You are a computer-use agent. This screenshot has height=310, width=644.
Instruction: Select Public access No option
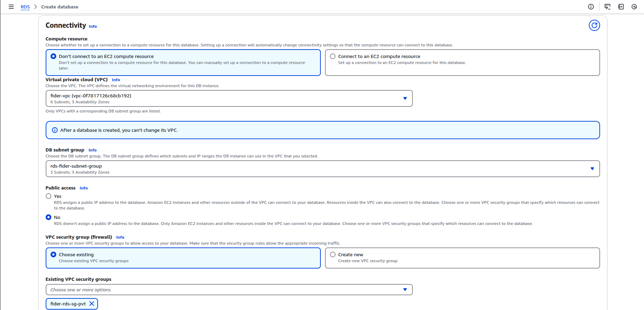click(x=48, y=217)
